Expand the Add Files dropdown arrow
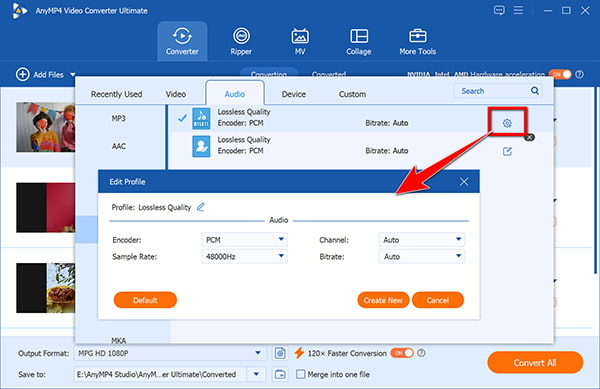Image resolution: width=600 pixels, height=389 pixels. pyautogui.click(x=73, y=75)
